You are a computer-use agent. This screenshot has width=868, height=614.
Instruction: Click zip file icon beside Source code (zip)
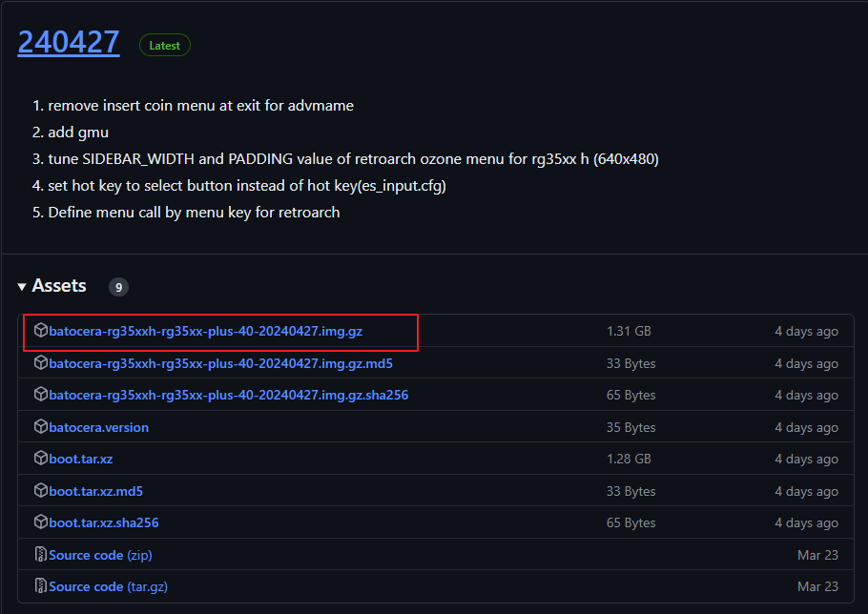coord(40,554)
